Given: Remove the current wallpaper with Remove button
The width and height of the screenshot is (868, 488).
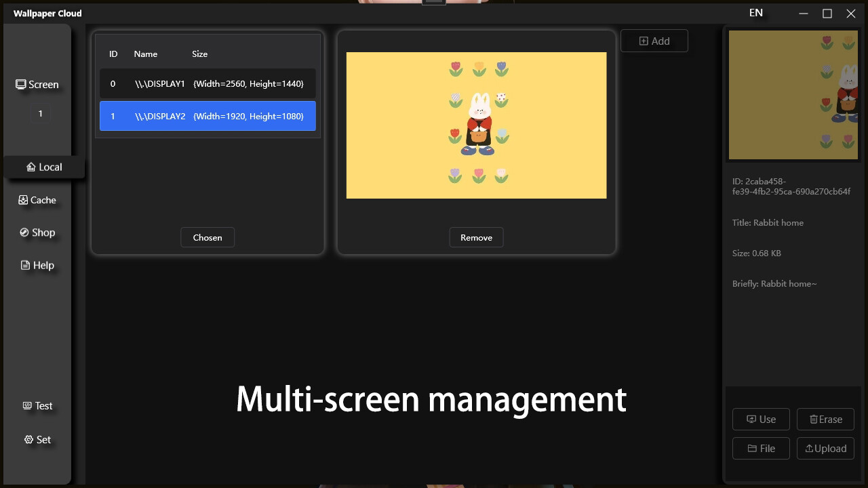Looking at the screenshot, I should click(x=476, y=237).
